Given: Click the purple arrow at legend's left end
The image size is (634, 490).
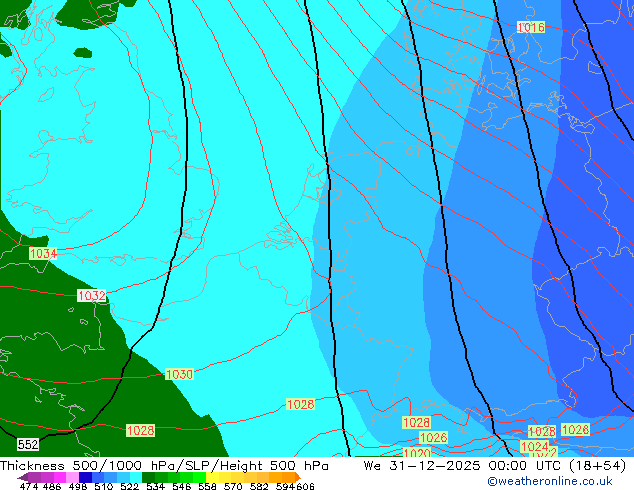Looking at the screenshot, I should (22, 478).
